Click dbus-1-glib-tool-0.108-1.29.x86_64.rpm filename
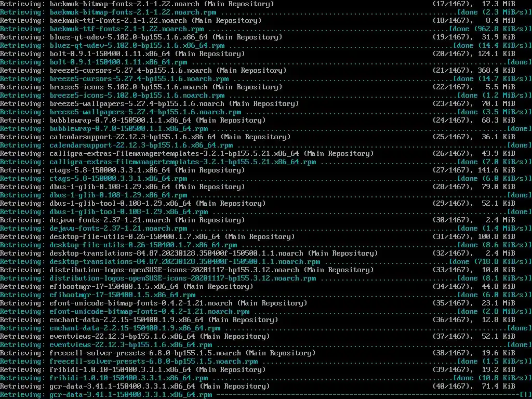 (x=129, y=212)
